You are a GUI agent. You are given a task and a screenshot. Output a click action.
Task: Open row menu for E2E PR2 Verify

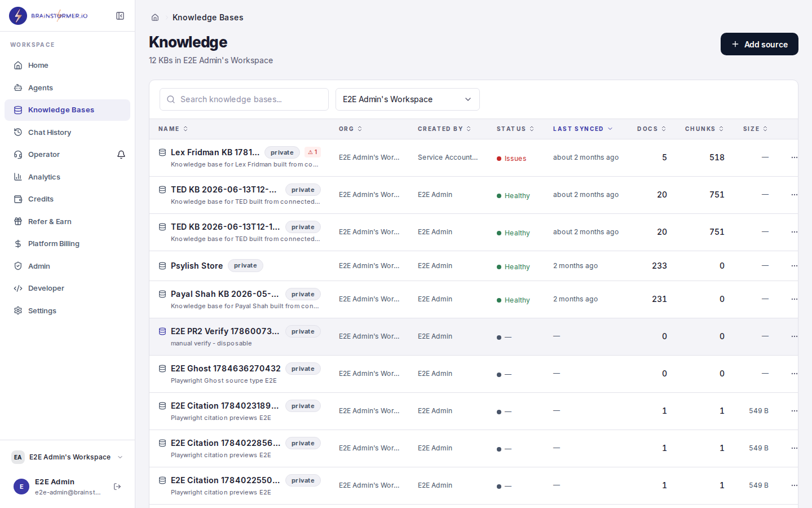pos(794,336)
